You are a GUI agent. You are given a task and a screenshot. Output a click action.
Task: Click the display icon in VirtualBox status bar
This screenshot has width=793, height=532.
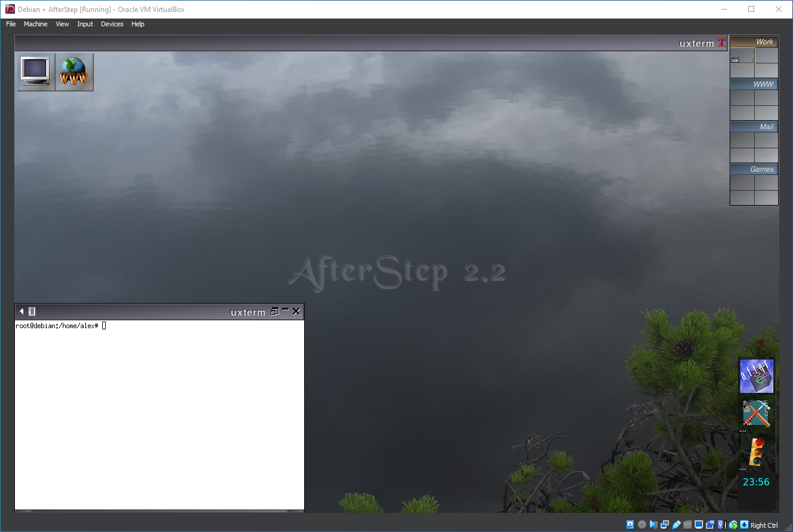(698, 524)
